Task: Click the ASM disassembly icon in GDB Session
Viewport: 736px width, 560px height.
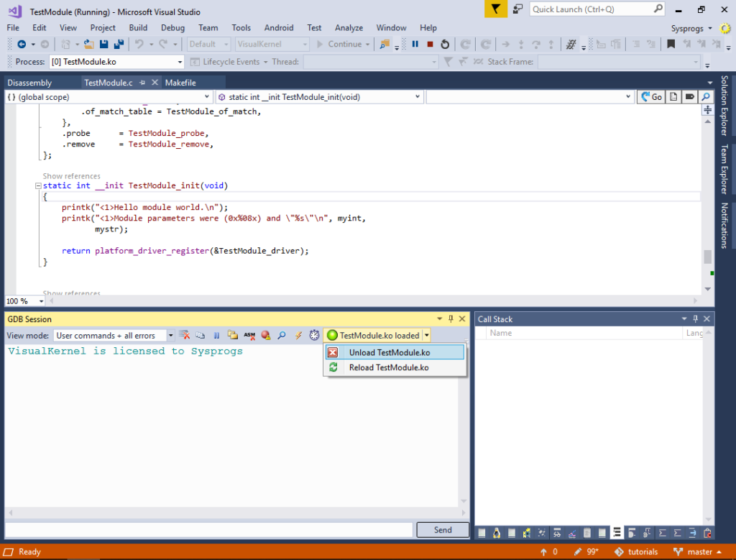Action: click(249, 335)
